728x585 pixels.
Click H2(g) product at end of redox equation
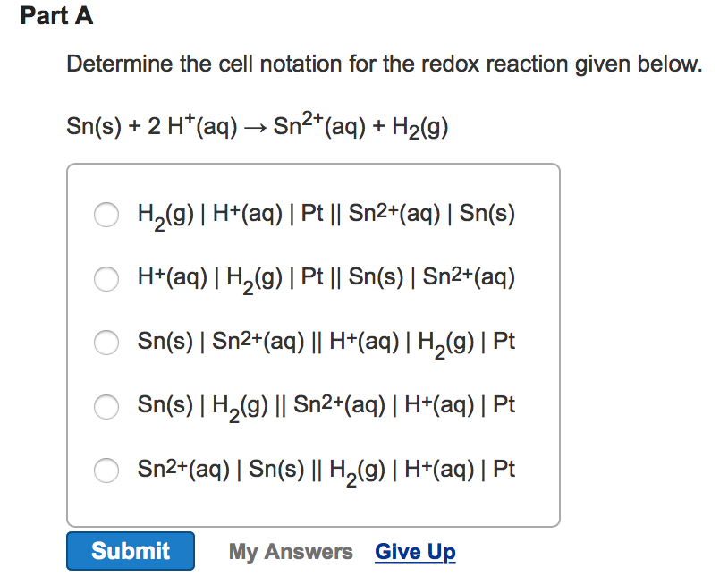click(419, 128)
